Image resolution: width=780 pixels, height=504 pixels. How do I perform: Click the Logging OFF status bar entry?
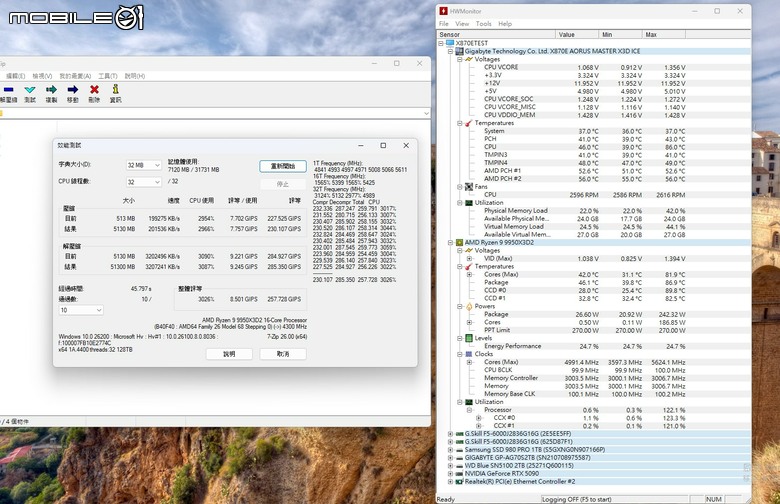point(615,499)
